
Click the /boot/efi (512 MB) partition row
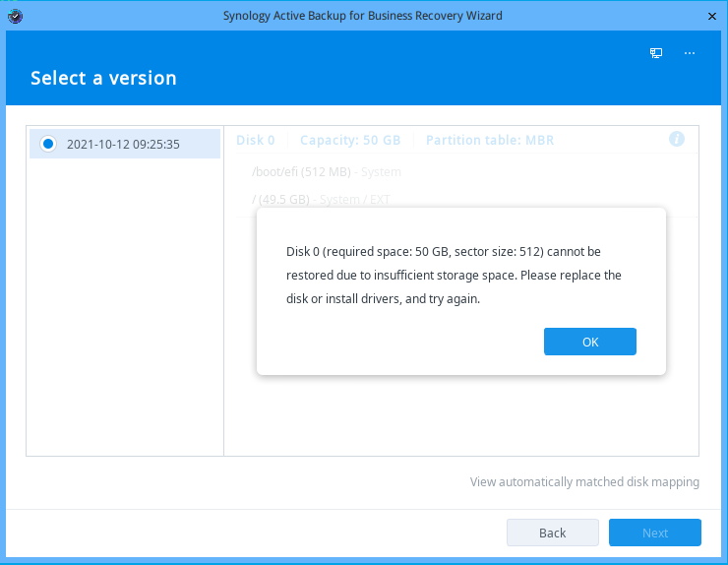466,172
